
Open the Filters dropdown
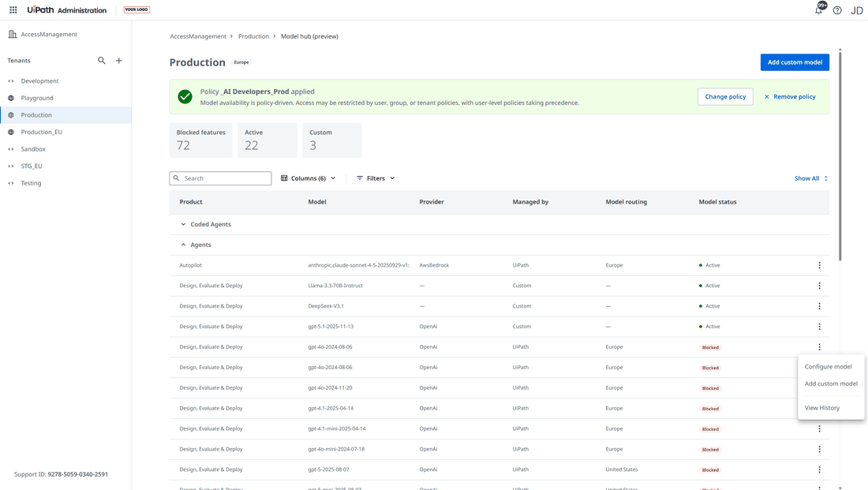click(376, 178)
